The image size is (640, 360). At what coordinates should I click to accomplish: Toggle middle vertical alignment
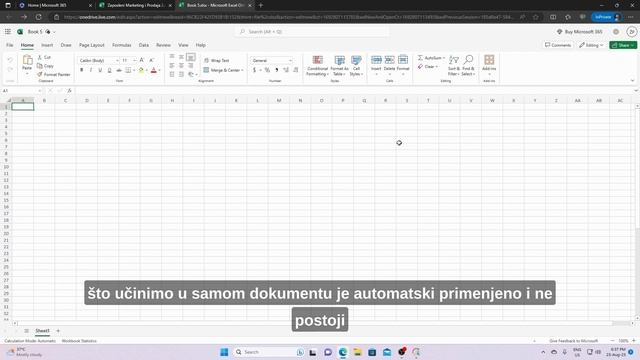(x=181, y=56)
